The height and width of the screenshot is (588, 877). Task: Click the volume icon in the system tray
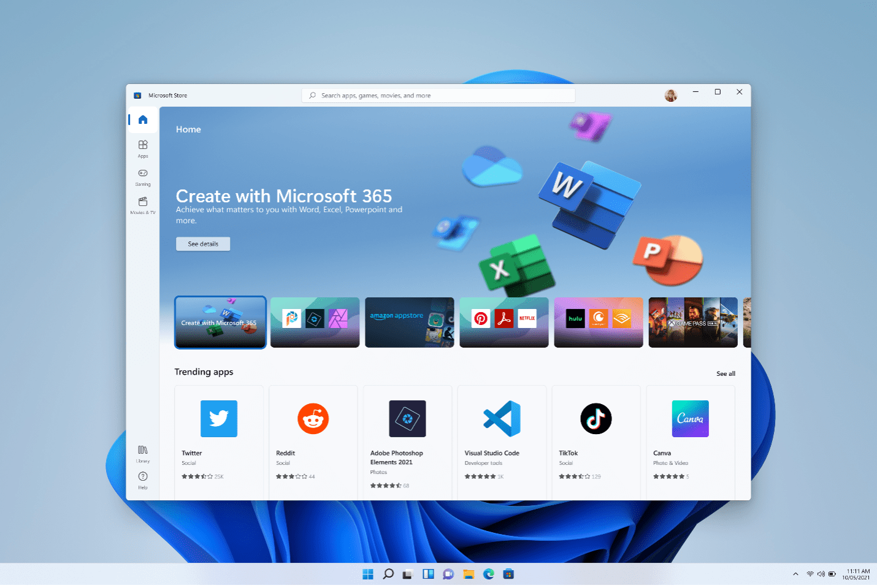(822, 574)
